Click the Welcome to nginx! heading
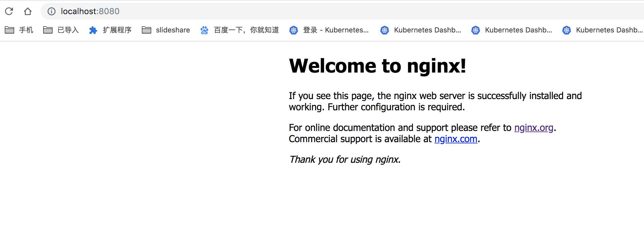The height and width of the screenshot is (233, 644). (377, 65)
